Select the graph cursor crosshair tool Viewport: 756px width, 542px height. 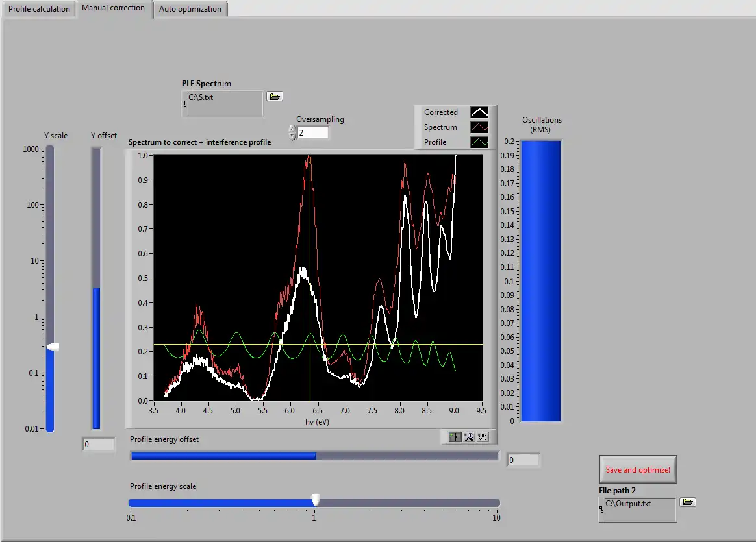(x=455, y=437)
